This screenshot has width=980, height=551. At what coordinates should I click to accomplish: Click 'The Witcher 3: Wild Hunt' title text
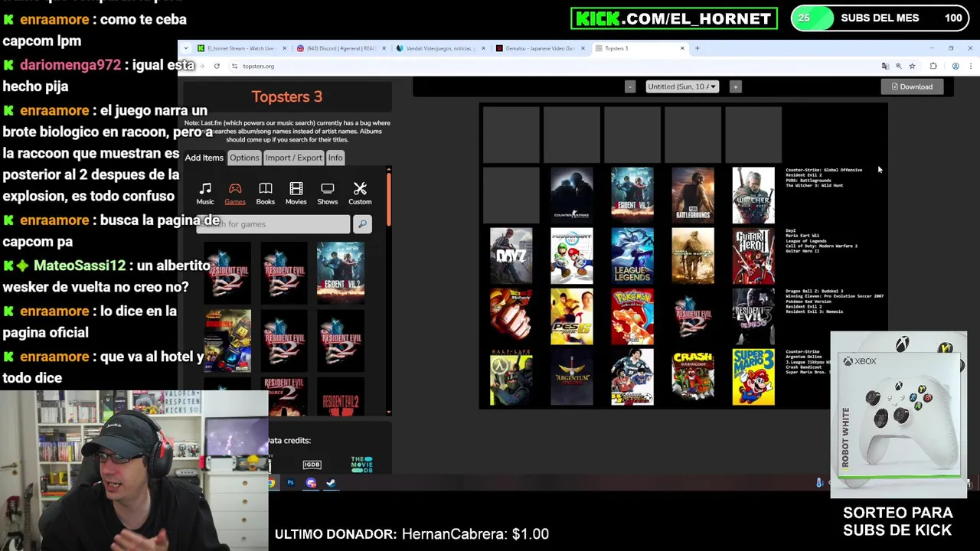pyautogui.click(x=814, y=185)
